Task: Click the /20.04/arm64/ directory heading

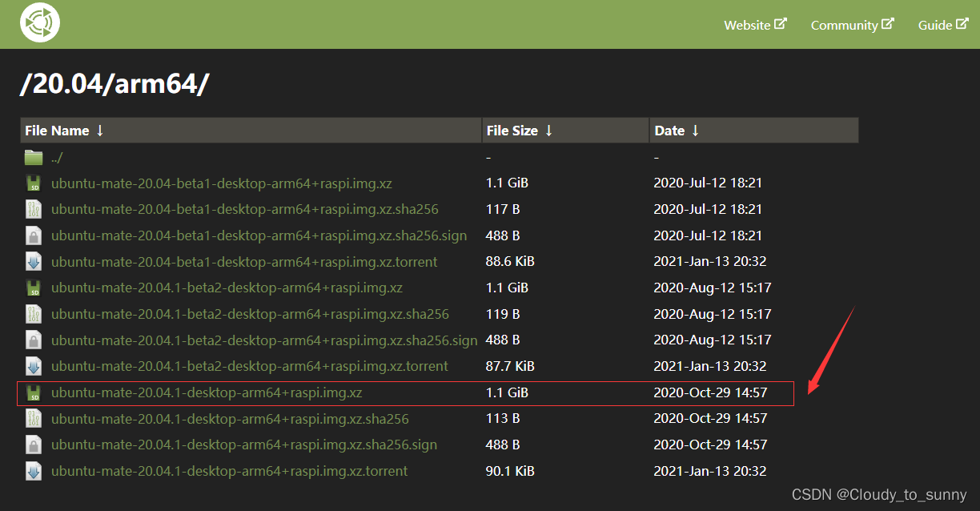Action: tap(114, 83)
